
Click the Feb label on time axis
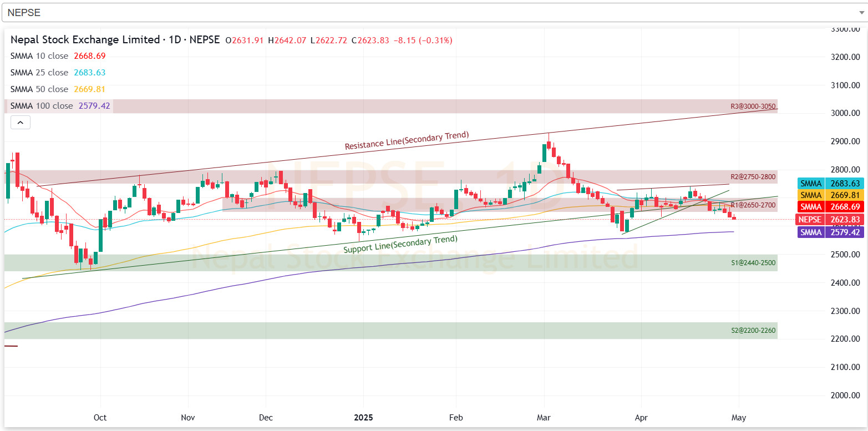456,417
